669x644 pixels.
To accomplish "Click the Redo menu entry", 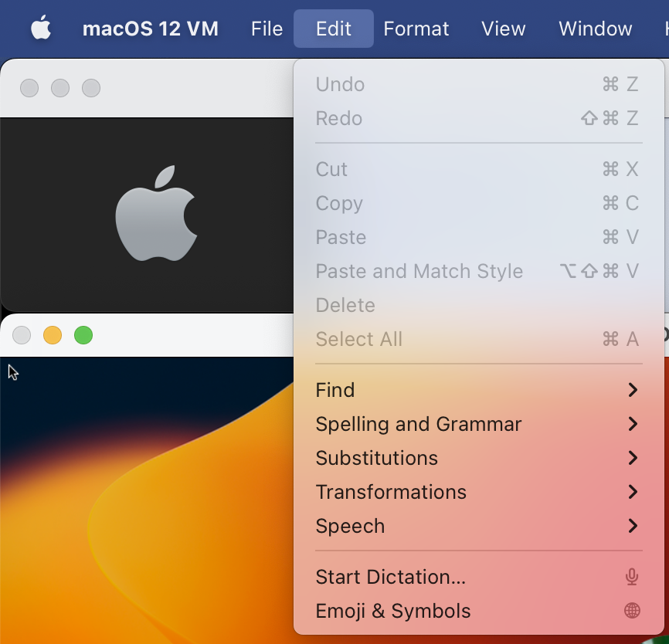I will (479, 118).
